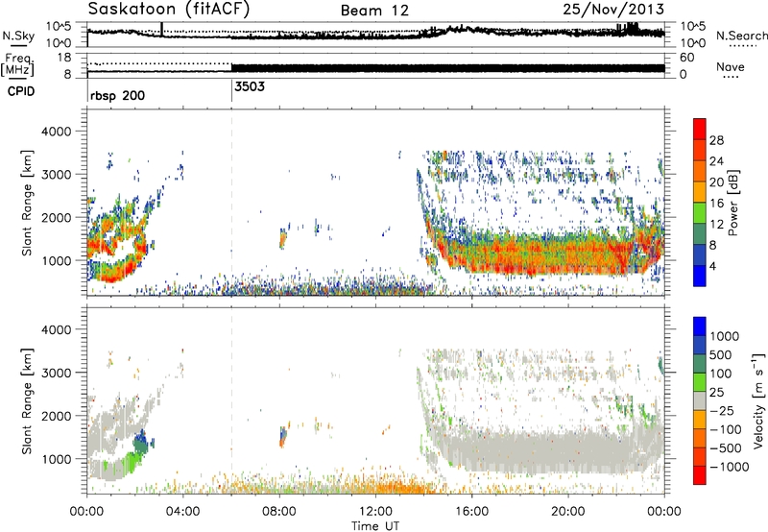Click the solid line sample under "N.Sky"
Screen dimensions: 768x532
click(18, 45)
